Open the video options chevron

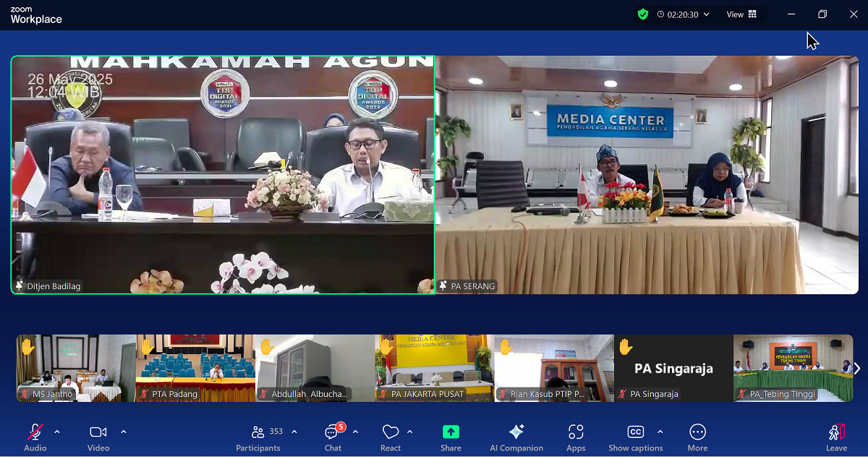click(123, 432)
